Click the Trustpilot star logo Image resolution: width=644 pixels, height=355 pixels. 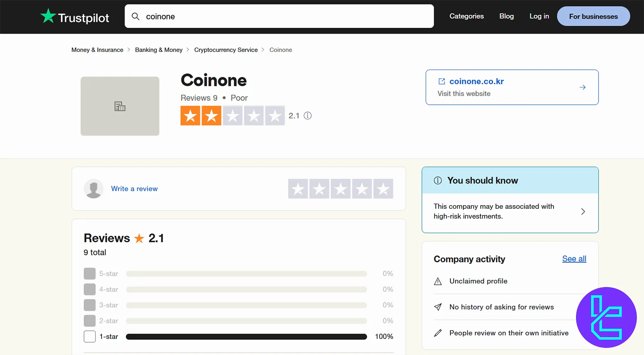click(x=48, y=16)
